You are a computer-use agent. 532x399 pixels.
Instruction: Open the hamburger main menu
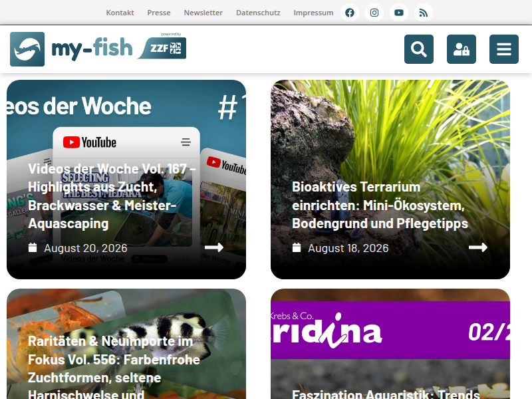(504, 49)
